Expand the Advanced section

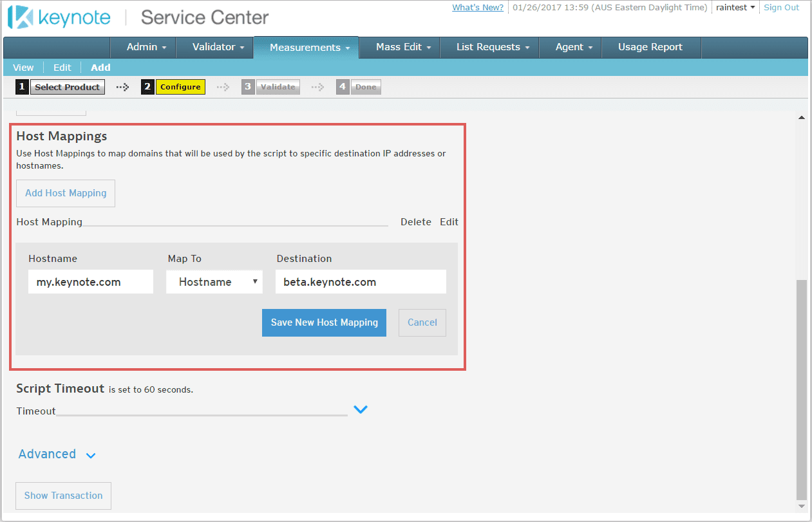pyautogui.click(x=57, y=454)
